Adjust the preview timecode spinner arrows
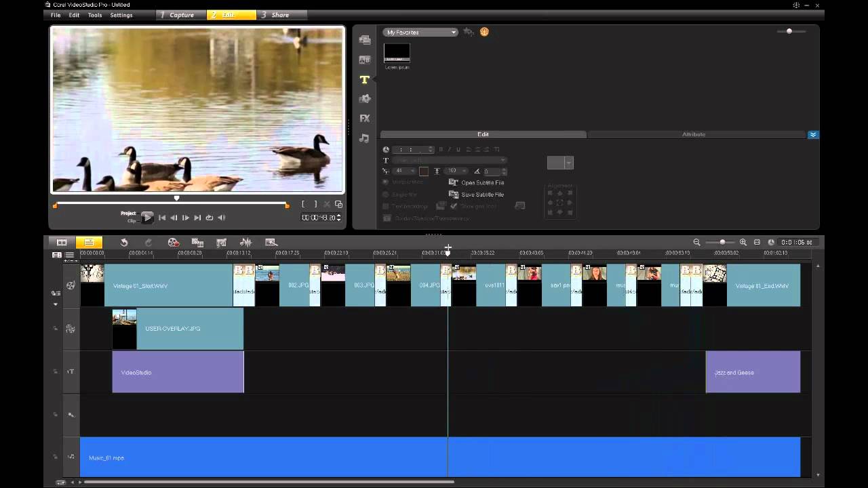The image size is (868, 488). coord(339,218)
